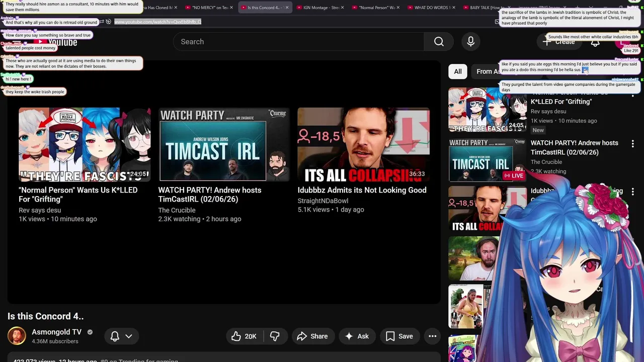Screen dimensions: 644x362
Task: Save the video with the Save button
Action: (x=399, y=336)
